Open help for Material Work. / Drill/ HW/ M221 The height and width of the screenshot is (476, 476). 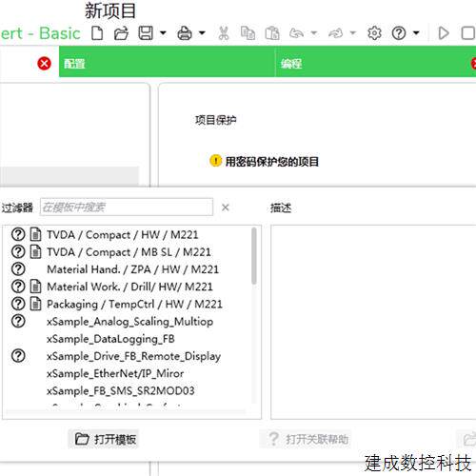[18, 287]
